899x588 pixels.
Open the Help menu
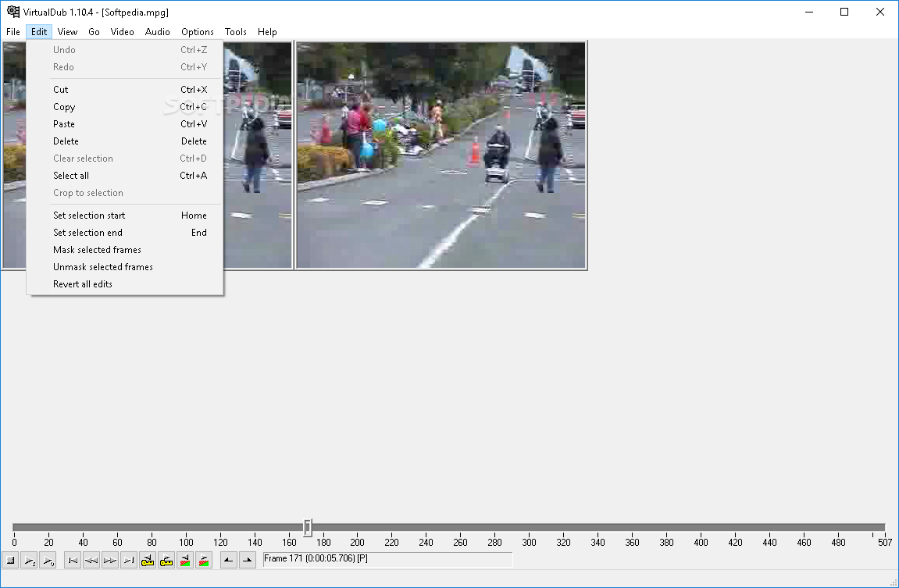(x=267, y=31)
